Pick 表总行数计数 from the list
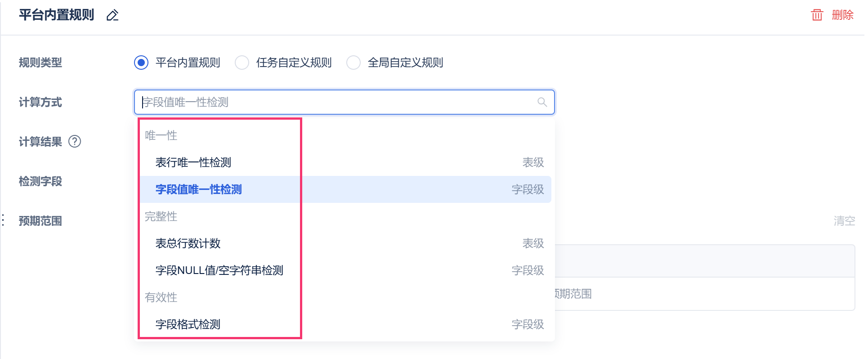This screenshot has height=359, width=868. pyautogui.click(x=345, y=243)
